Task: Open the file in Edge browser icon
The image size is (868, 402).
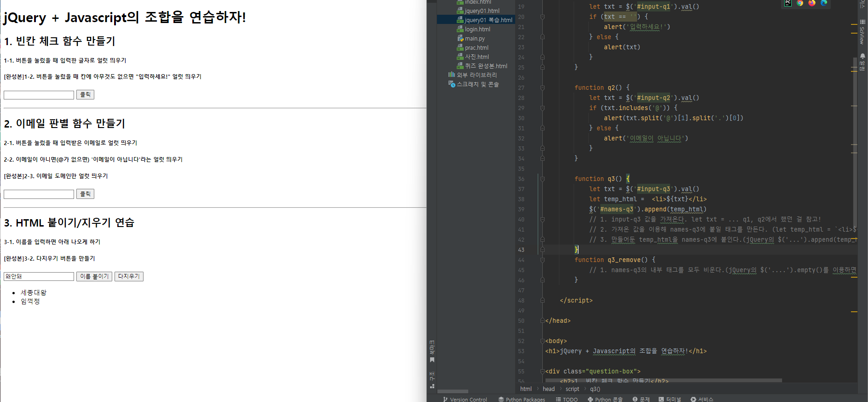Action: point(824,3)
